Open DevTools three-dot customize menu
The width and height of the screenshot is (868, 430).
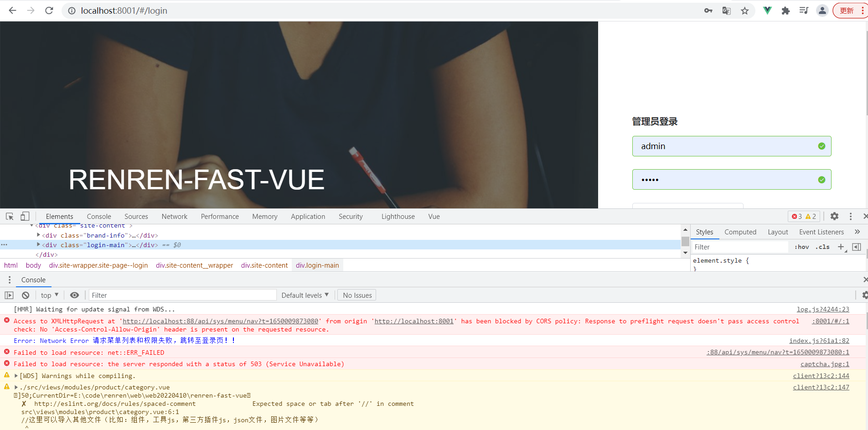pyautogui.click(x=850, y=216)
